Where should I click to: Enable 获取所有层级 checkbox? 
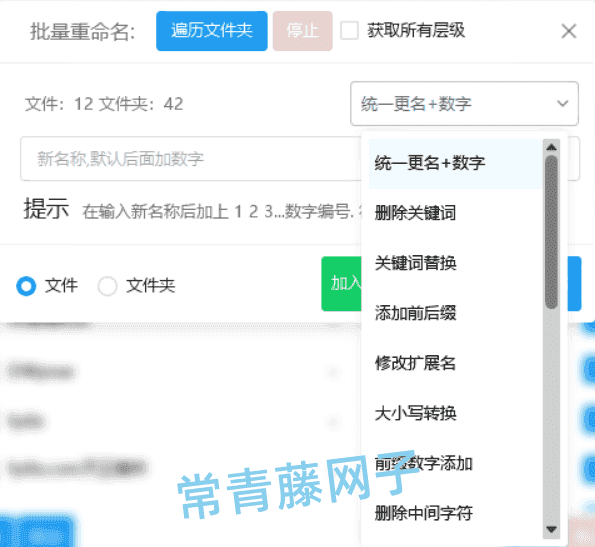pos(349,31)
